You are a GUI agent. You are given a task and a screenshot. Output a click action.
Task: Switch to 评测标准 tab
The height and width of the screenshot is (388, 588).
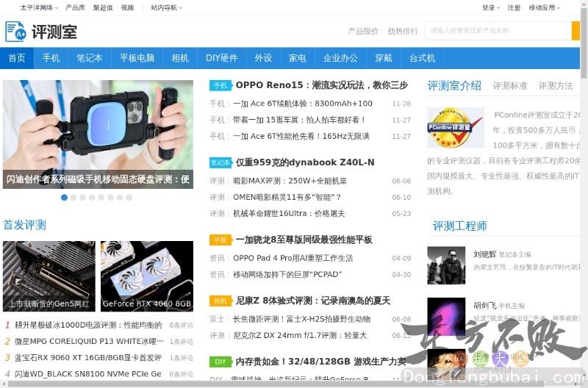[510, 86]
